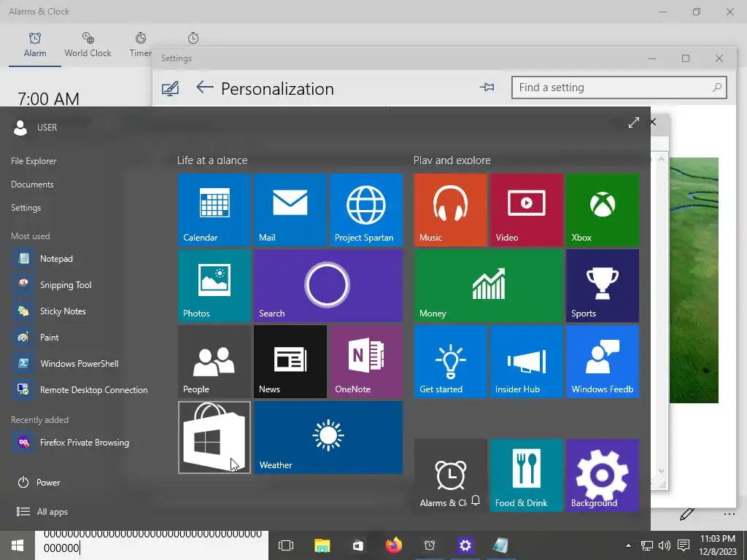Select the Stopwatch tab icon
This screenshot has width=747, height=560.
[193, 38]
